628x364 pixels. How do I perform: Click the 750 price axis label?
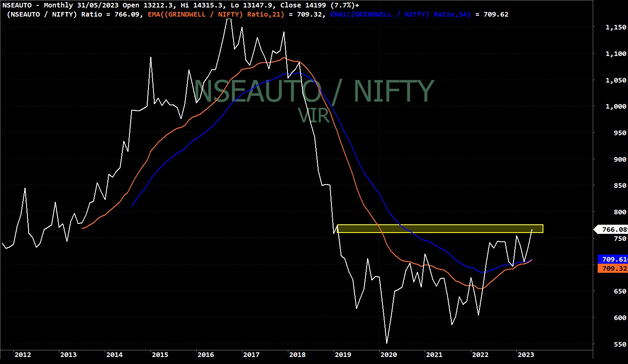tap(620, 238)
